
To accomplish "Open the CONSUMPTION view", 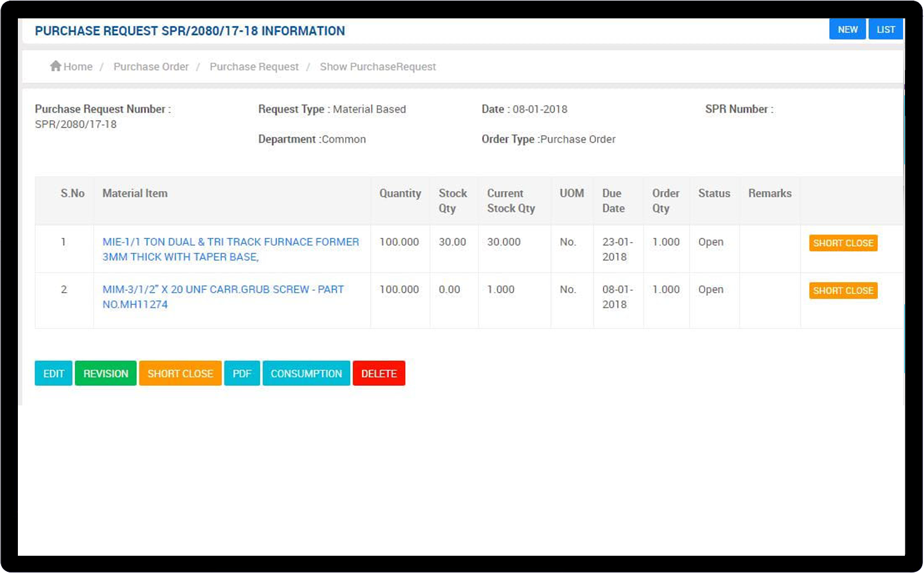I will (x=306, y=373).
